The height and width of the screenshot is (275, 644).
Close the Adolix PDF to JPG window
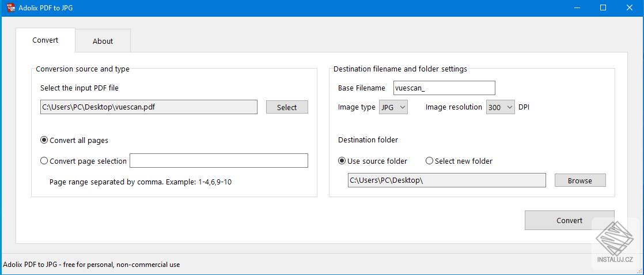tap(629, 8)
